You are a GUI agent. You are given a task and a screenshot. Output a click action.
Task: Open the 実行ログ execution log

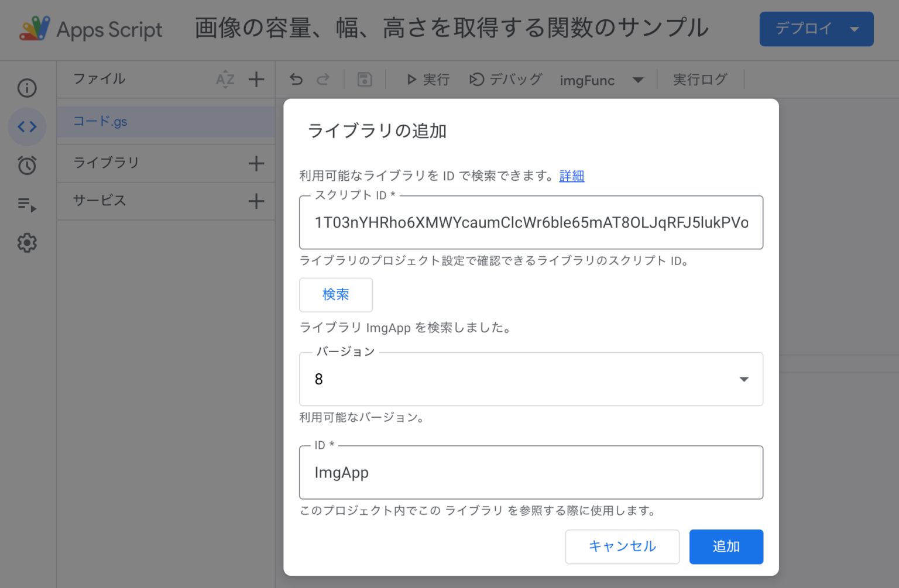pyautogui.click(x=700, y=80)
